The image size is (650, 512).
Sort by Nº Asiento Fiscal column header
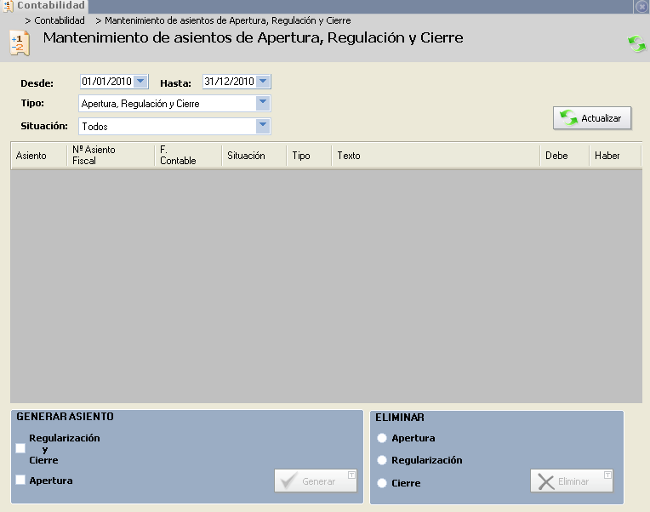(x=110, y=155)
